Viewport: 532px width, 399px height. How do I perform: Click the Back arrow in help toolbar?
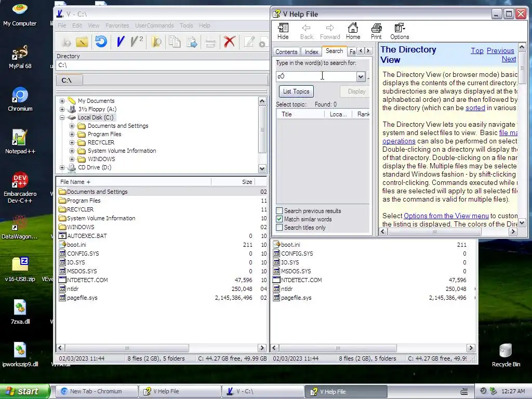tap(307, 31)
